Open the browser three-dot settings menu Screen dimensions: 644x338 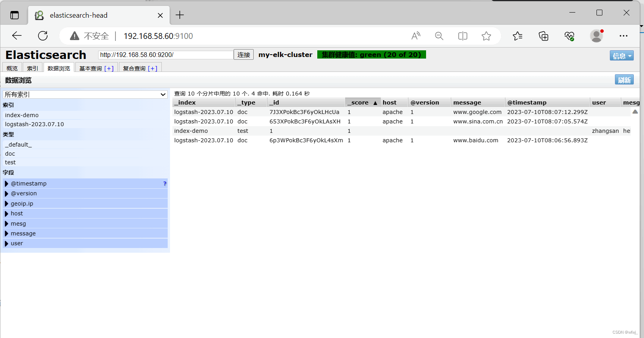click(624, 36)
